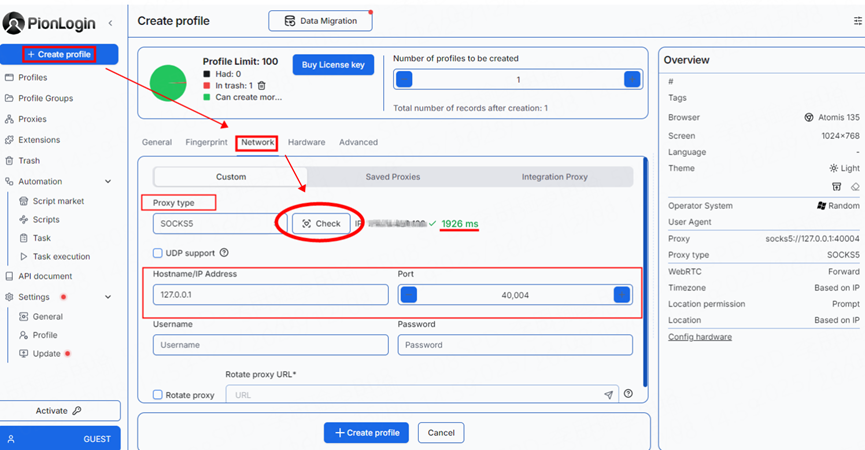Open Script market under Automation
Screen dimensions: 865x450
[x=58, y=201]
